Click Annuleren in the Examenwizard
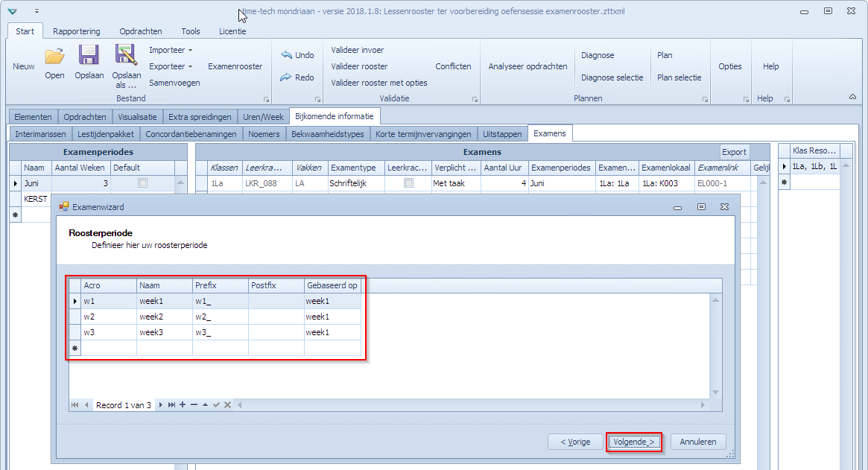Screen dimensions: 868x470 point(698,442)
